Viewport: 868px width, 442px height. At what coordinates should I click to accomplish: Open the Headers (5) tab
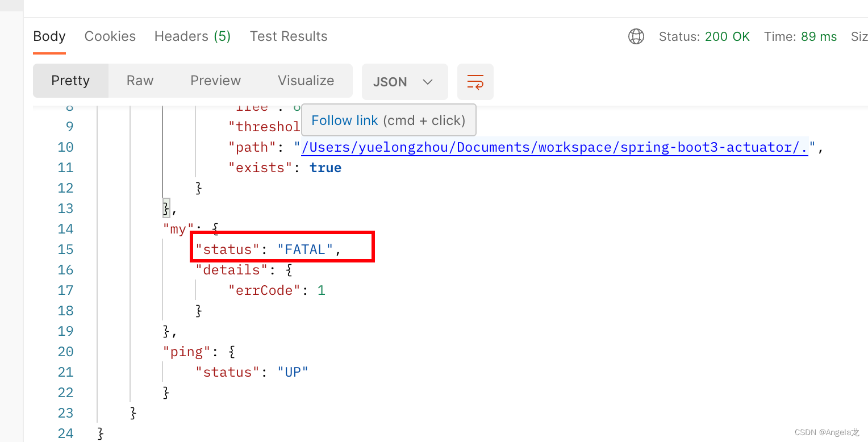click(192, 36)
